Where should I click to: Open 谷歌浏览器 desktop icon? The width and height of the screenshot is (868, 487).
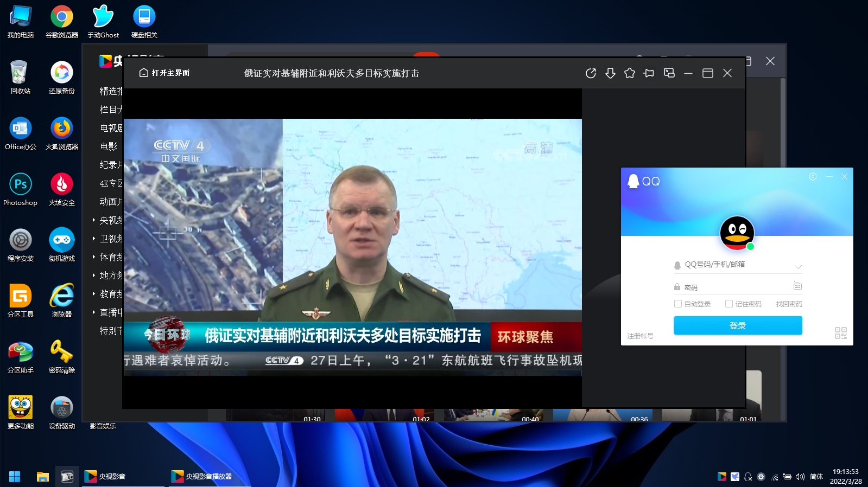click(62, 22)
